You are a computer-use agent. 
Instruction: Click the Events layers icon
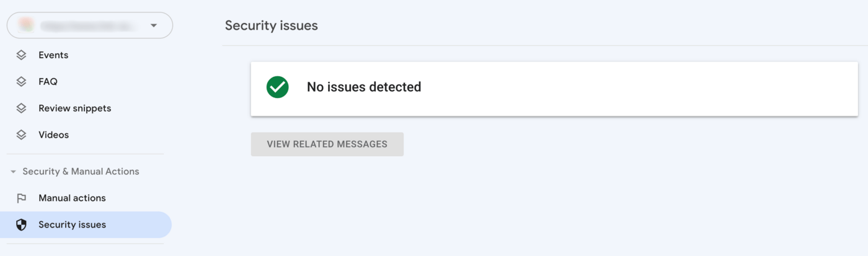click(x=21, y=55)
